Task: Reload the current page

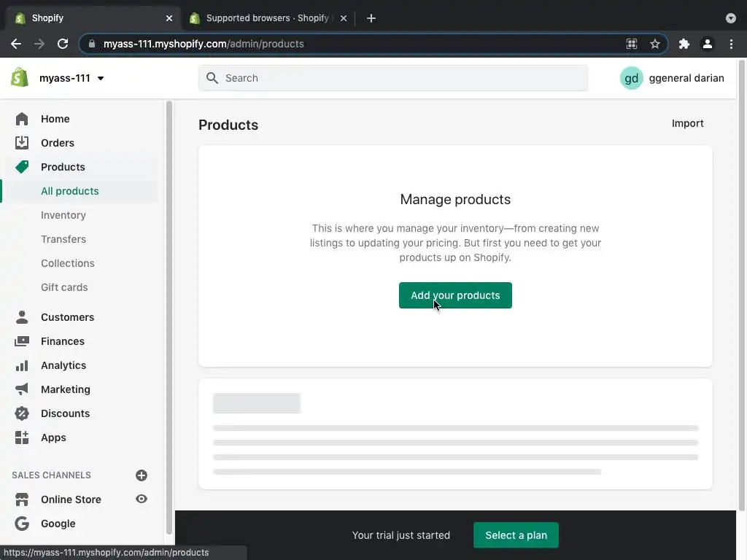Action: click(63, 44)
